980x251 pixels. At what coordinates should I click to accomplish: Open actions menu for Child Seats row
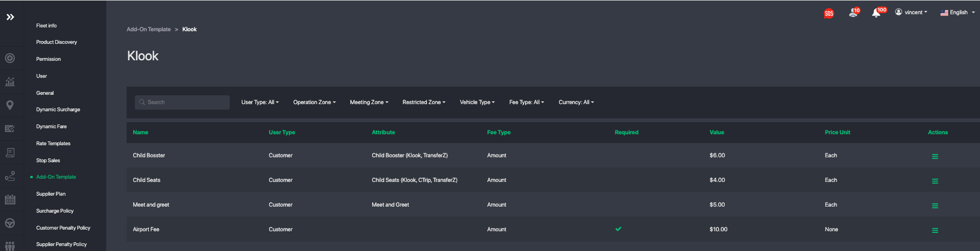935,181
